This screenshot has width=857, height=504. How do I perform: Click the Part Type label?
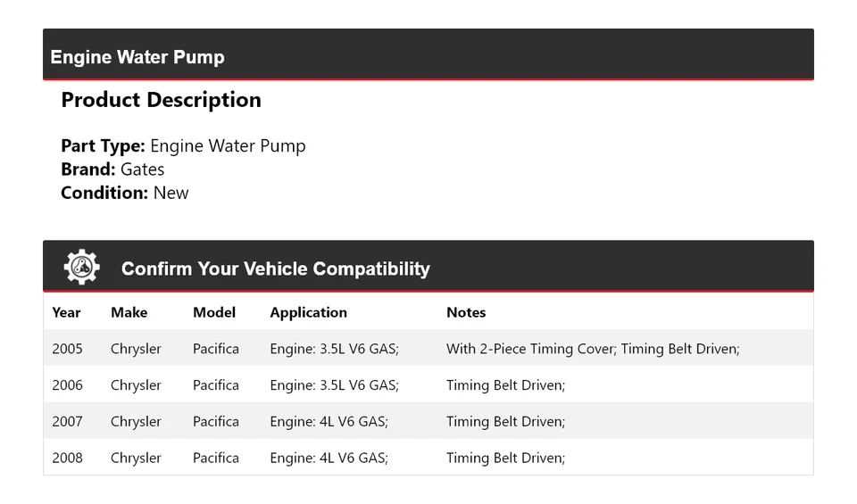[103, 146]
